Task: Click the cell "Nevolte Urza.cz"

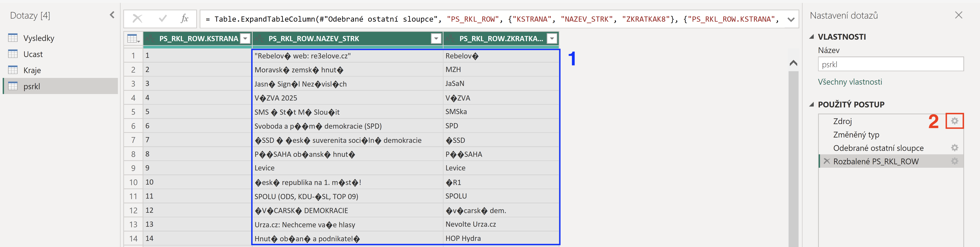Action: point(501,224)
